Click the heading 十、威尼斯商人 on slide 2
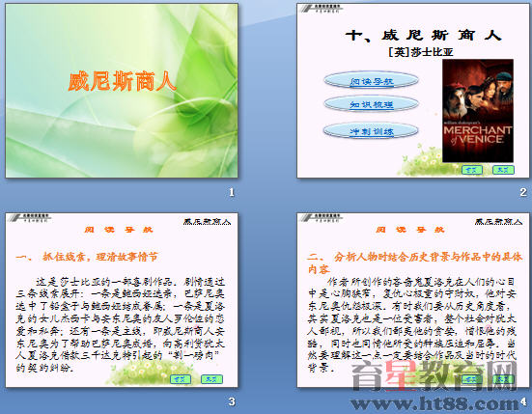This screenshot has width=532, height=414. (x=423, y=35)
